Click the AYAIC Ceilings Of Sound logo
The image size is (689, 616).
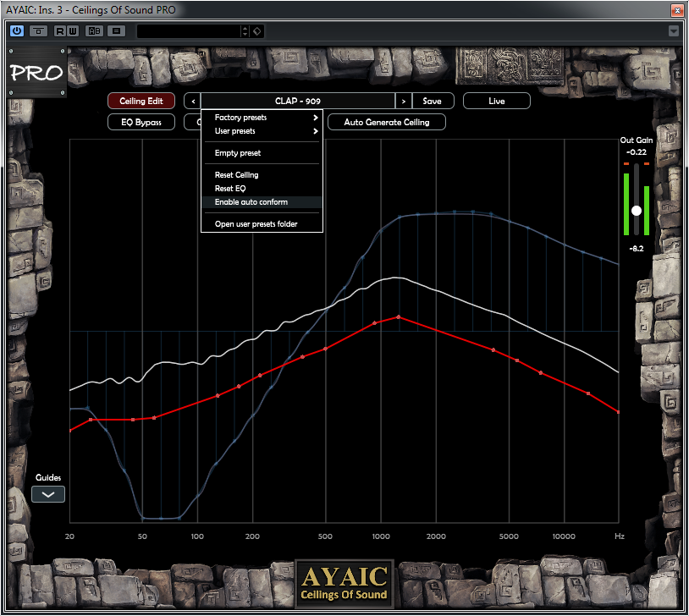pyautogui.click(x=344, y=585)
